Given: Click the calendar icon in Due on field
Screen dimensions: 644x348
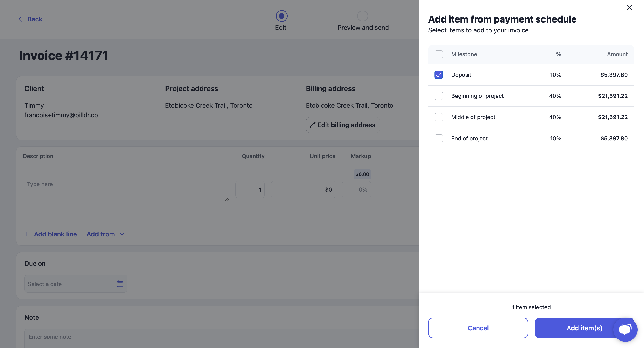Looking at the screenshot, I should pos(120,284).
